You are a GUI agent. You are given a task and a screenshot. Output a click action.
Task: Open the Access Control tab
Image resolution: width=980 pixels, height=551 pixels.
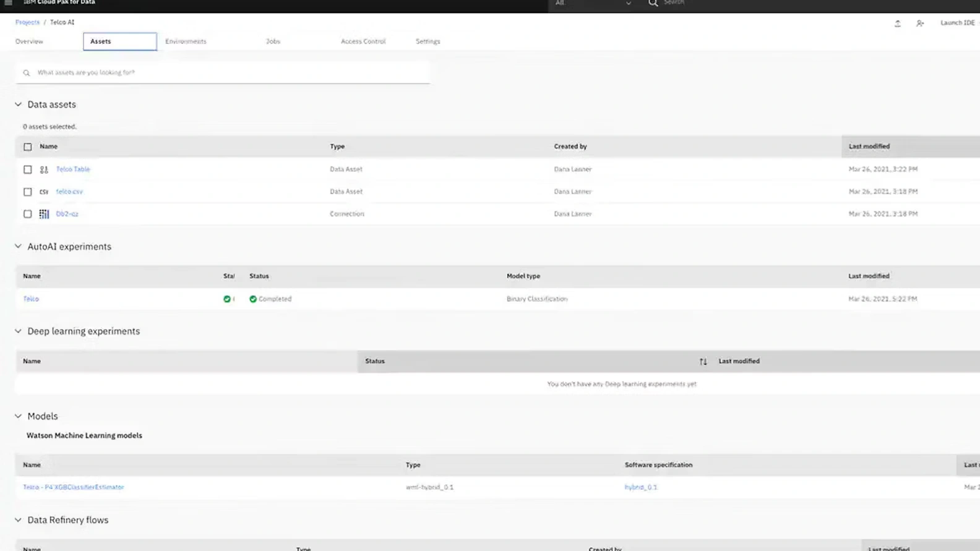(363, 41)
